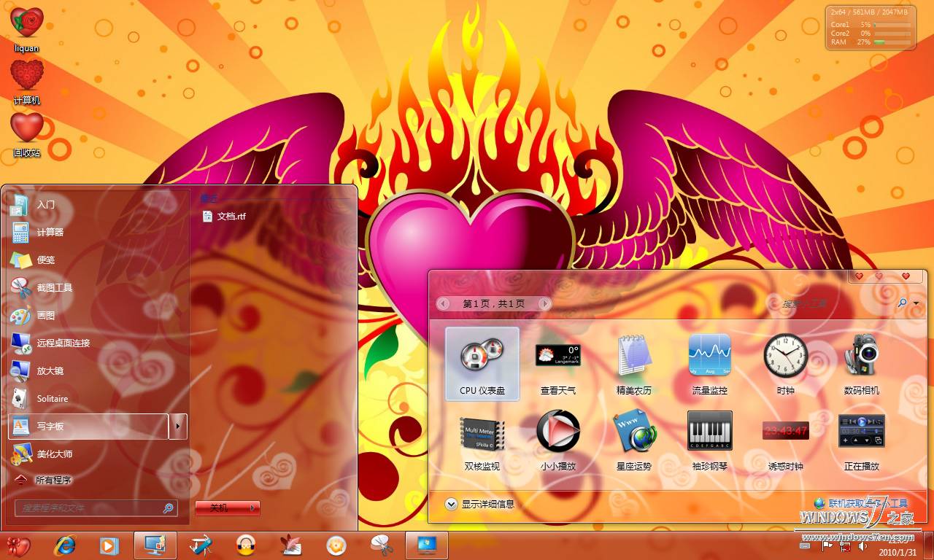Go to next gadget page arrow
Image resolution: width=934 pixels, height=560 pixels.
pos(545,303)
